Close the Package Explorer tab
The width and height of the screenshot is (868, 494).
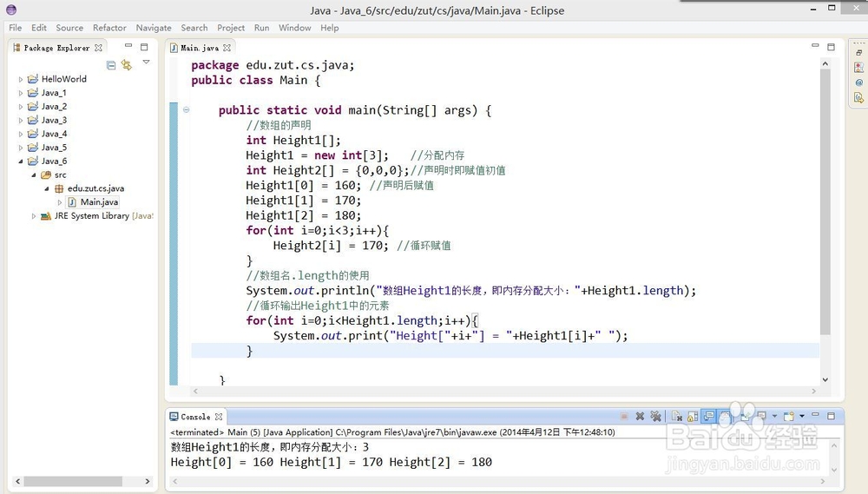pos(99,48)
